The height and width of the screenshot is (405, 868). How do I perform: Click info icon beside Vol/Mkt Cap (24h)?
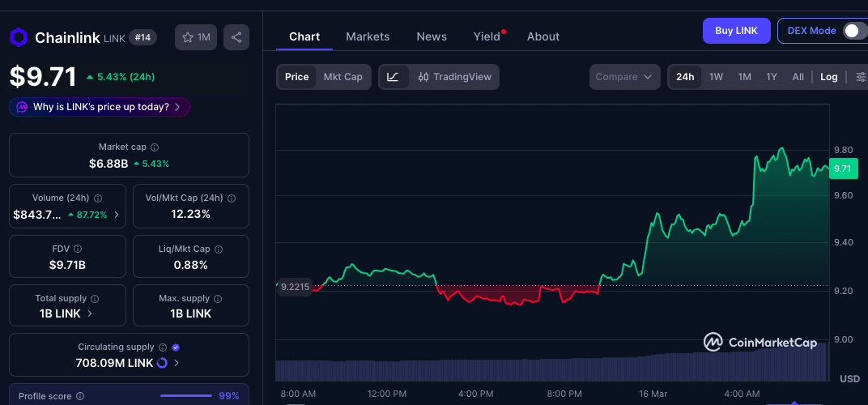[232, 198]
